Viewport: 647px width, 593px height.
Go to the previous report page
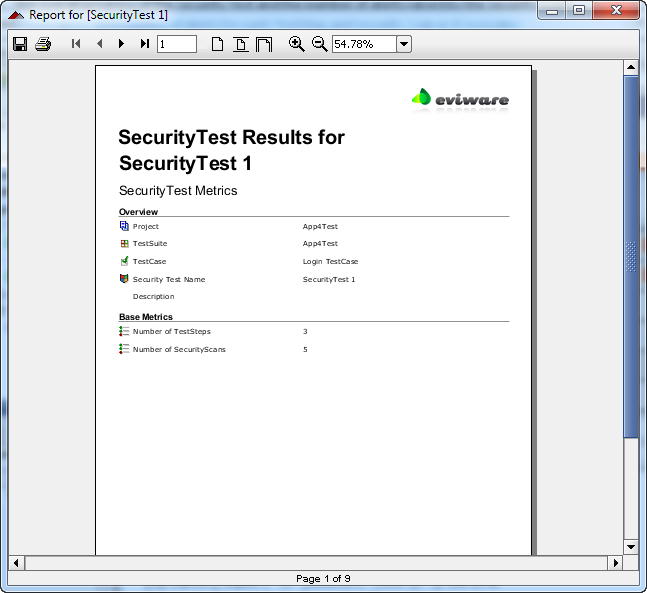click(x=99, y=44)
